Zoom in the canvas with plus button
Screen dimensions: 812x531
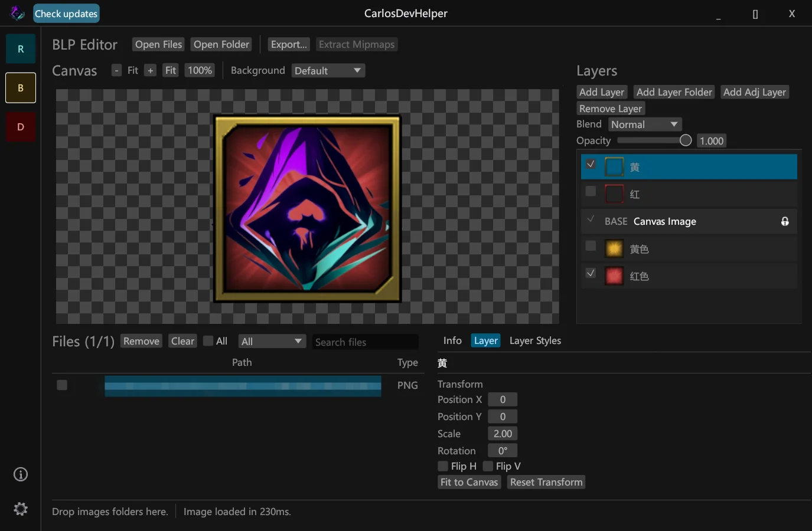[x=151, y=71]
